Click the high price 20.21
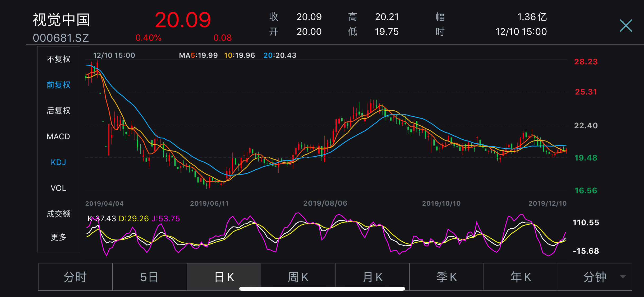The height and width of the screenshot is (297, 644). click(x=387, y=17)
